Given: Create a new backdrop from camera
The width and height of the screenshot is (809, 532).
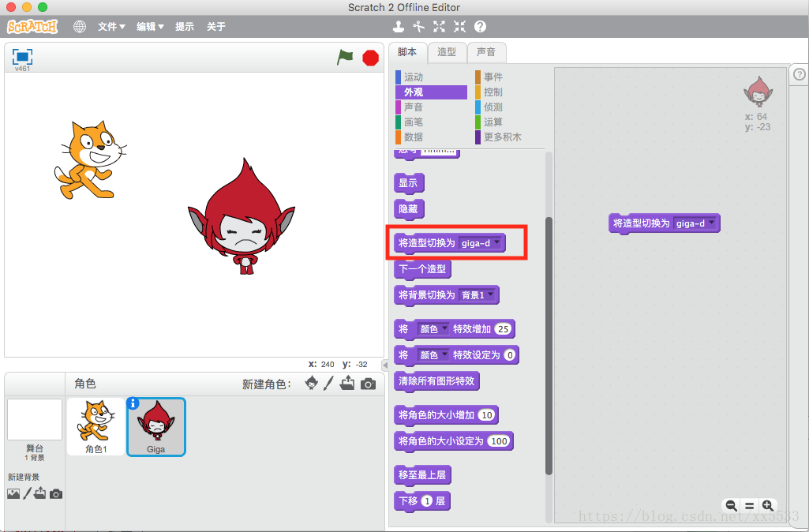Looking at the screenshot, I should pos(56,494).
